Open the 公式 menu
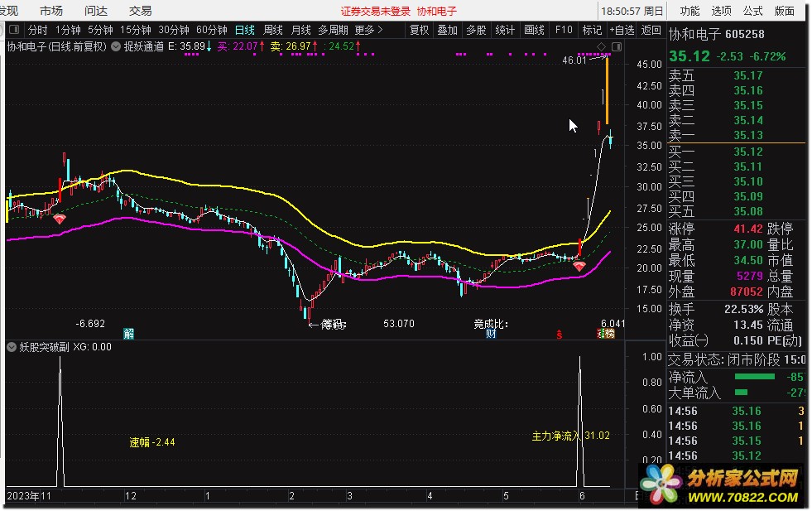 pos(752,11)
